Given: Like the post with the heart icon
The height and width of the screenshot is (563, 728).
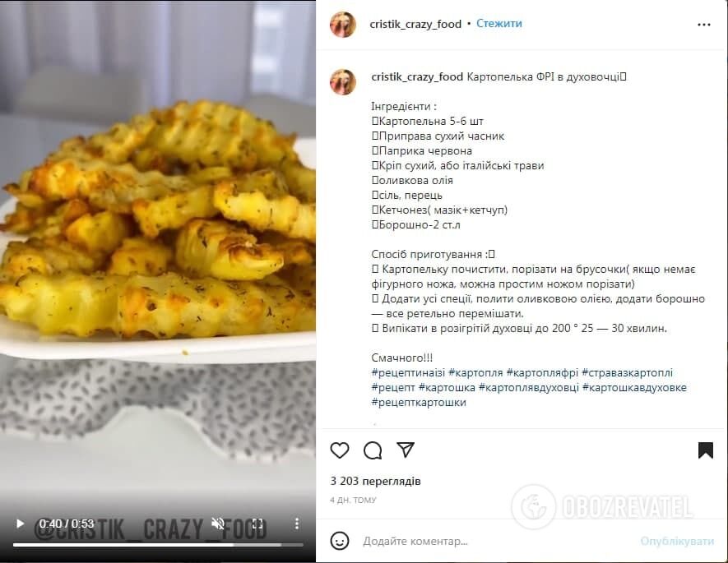Looking at the screenshot, I should 340,450.
